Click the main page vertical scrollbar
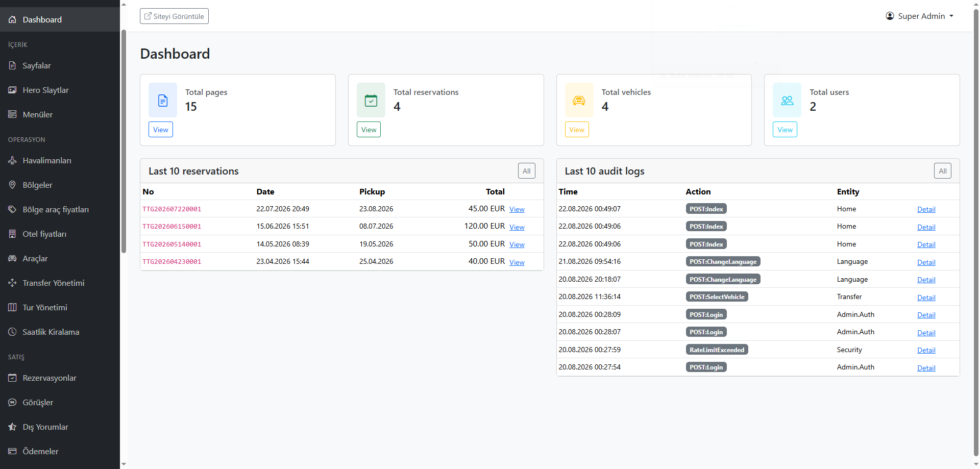The width and height of the screenshot is (980, 469). 976,232
